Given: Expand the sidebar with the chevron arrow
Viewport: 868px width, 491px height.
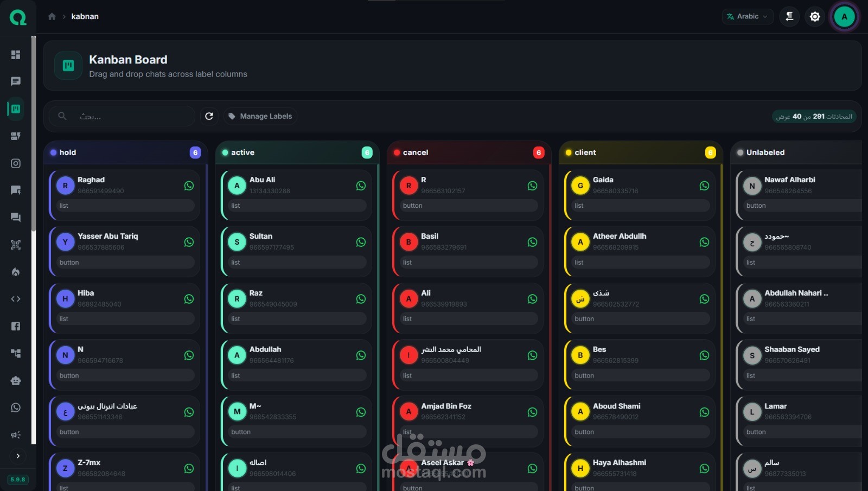Looking at the screenshot, I should [18, 456].
